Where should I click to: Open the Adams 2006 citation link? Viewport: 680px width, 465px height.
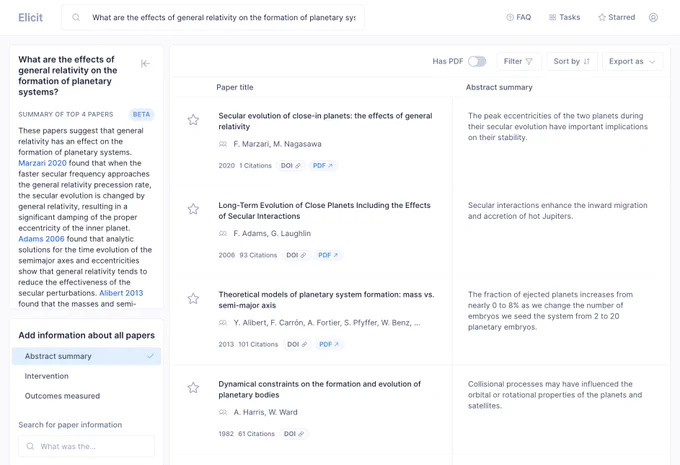(x=41, y=239)
